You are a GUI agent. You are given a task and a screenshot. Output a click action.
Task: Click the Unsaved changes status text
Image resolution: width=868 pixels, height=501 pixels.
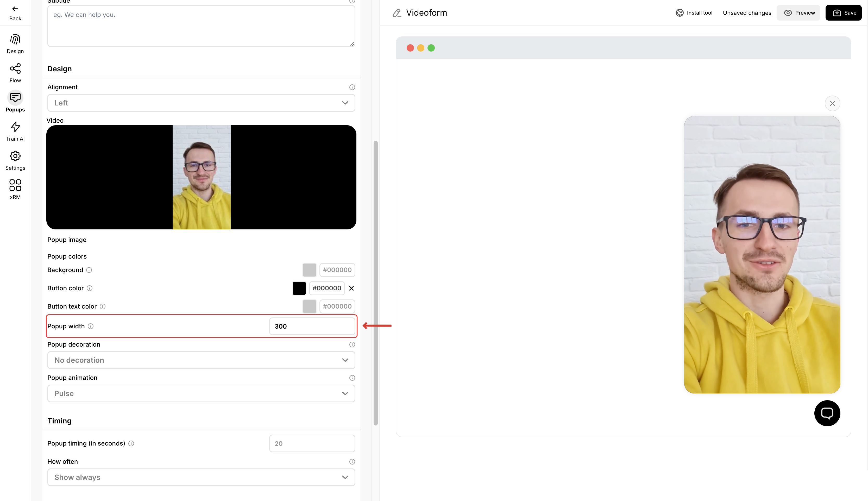pos(747,13)
